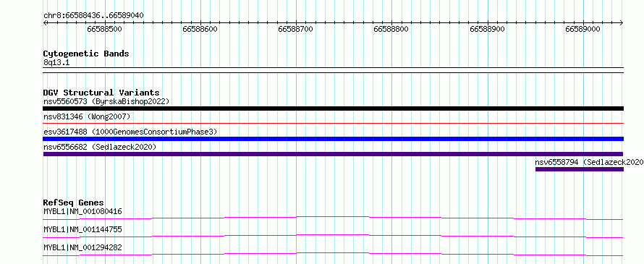The width and height of the screenshot is (644, 264).
Task: Open variant label nsv6558794 (Sedlazeck2020)
Action: click(589, 162)
